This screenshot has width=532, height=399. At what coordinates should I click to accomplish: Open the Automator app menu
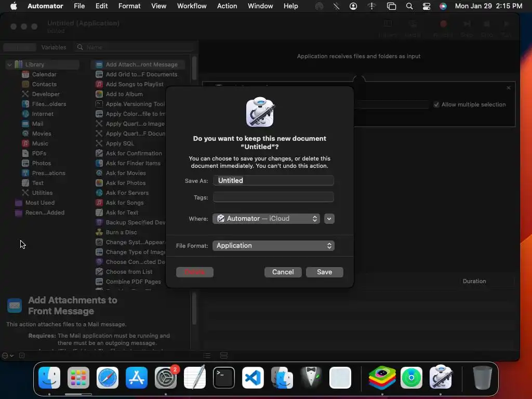click(x=45, y=6)
